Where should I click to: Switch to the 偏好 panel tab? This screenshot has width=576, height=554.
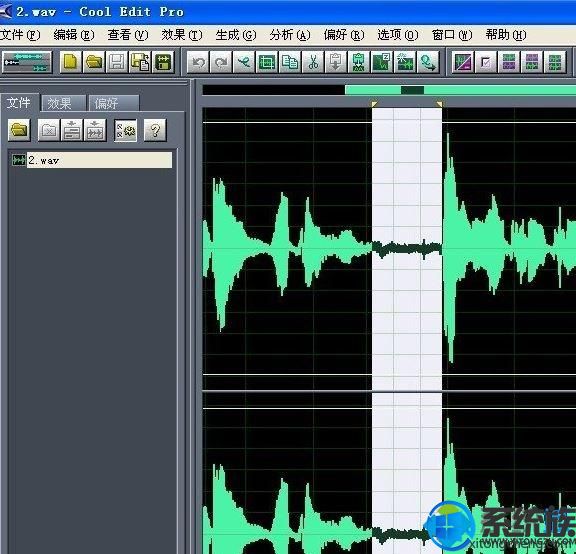[114, 103]
